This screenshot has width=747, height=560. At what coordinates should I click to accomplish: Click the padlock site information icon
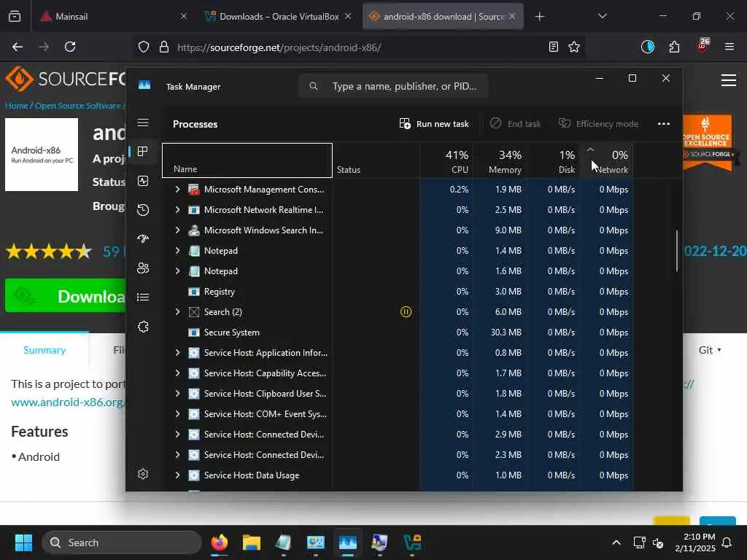(x=164, y=47)
